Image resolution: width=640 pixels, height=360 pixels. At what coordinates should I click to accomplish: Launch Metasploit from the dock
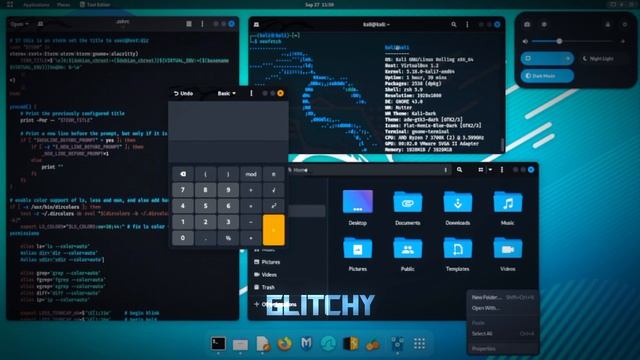pyautogui.click(x=307, y=344)
